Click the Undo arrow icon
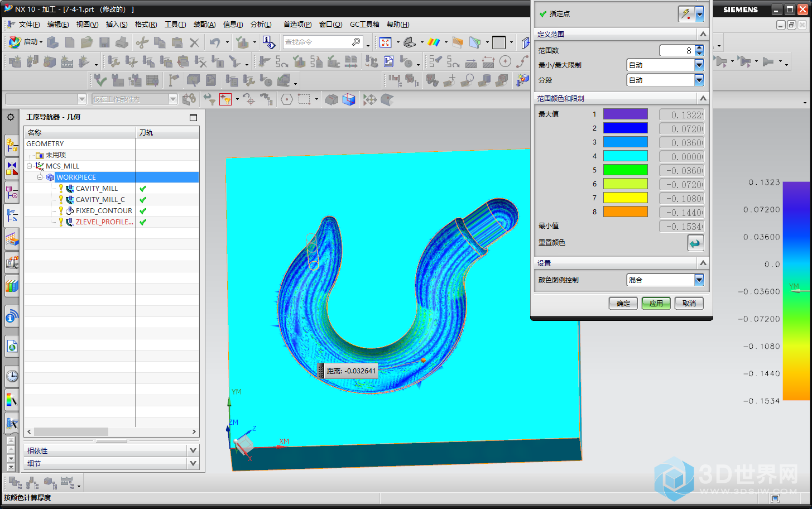The width and height of the screenshot is (812, 509). click(x=215, y=42)
